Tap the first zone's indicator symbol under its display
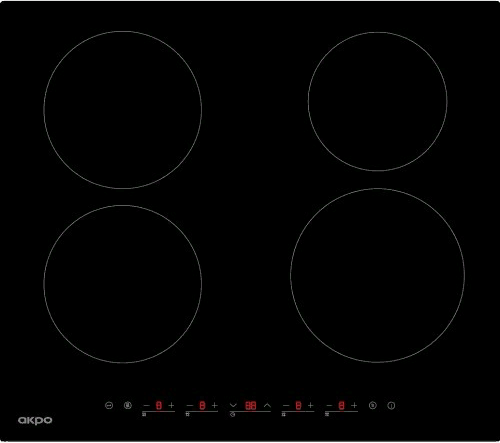This screenshot has width=500, height=443. coord(144,414)
